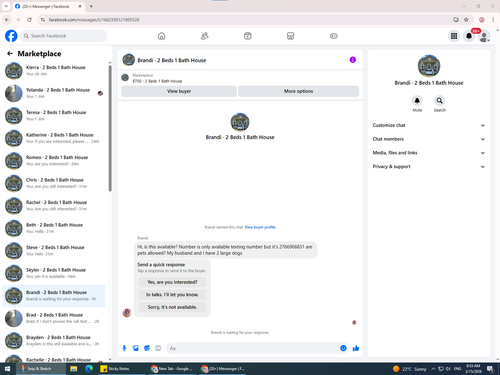Image resolution: width=500 pixels, height=375 pixels.
Task: Open the Friends icon in top navigation
Action: coord(204,36)
